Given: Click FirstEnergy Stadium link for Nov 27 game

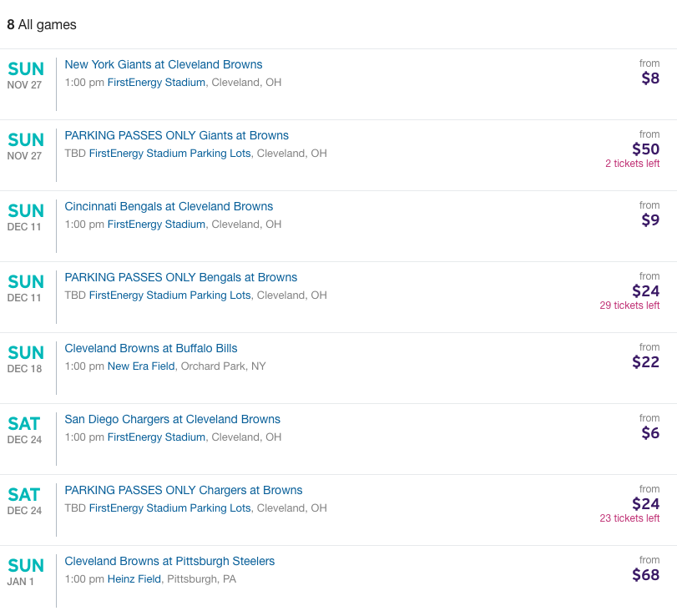Looking at the screenshot, I should (x=156, y=83).
